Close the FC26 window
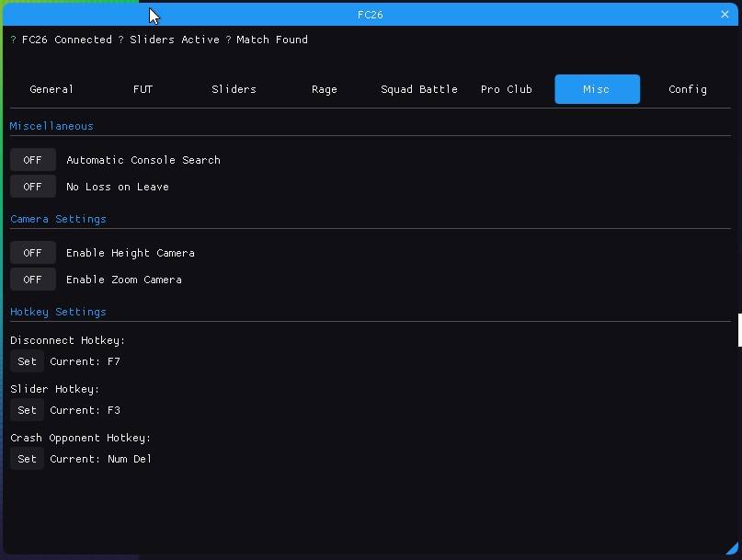This screenshot has height=560, width=742. 725,14
